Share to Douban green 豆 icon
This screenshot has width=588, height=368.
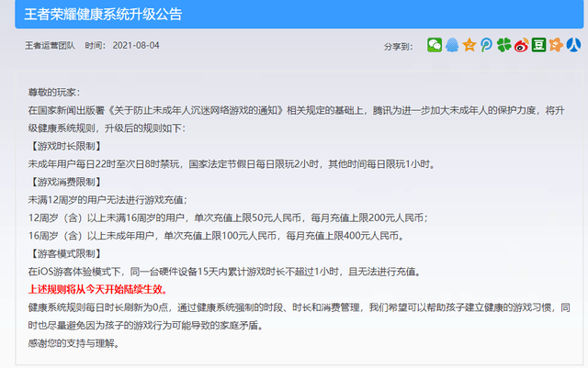[538, 45]
